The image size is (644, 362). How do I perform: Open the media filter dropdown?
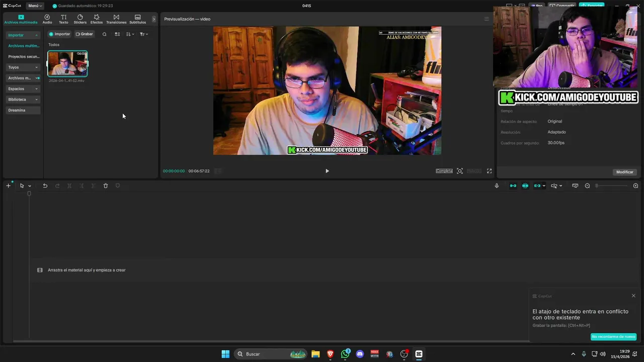coord(143,34)
